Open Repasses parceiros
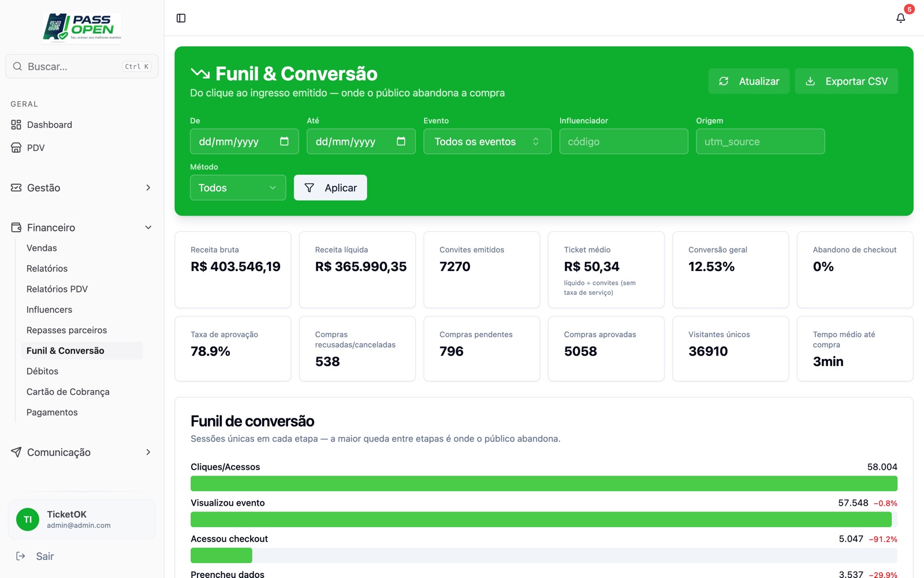The image size is (924, 578). pyautogui.click(x=67, y=330)
